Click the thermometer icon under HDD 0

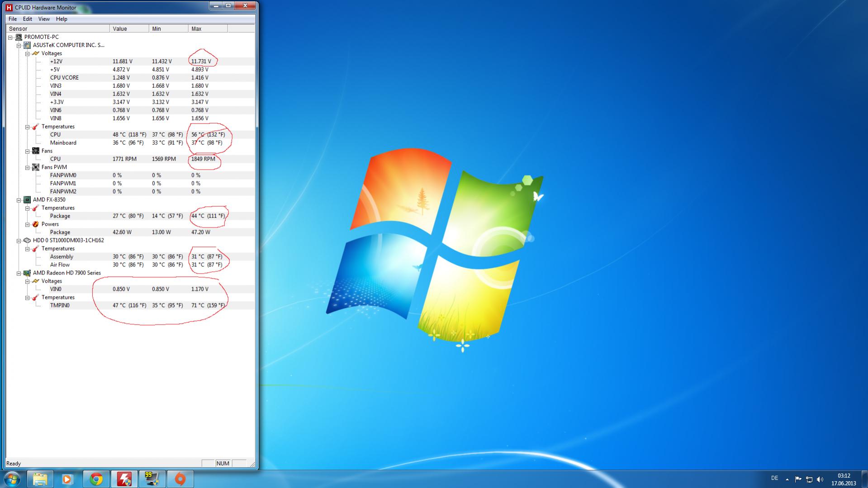(x=36, y=249)
